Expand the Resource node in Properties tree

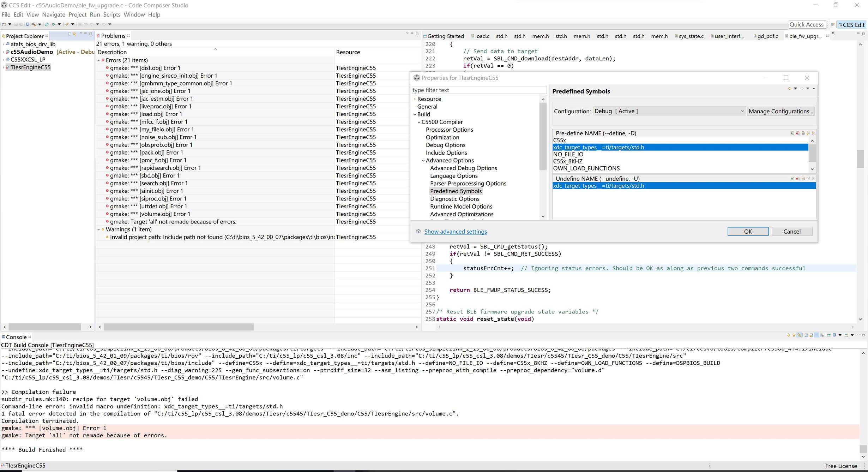click(x=415, y=99)
